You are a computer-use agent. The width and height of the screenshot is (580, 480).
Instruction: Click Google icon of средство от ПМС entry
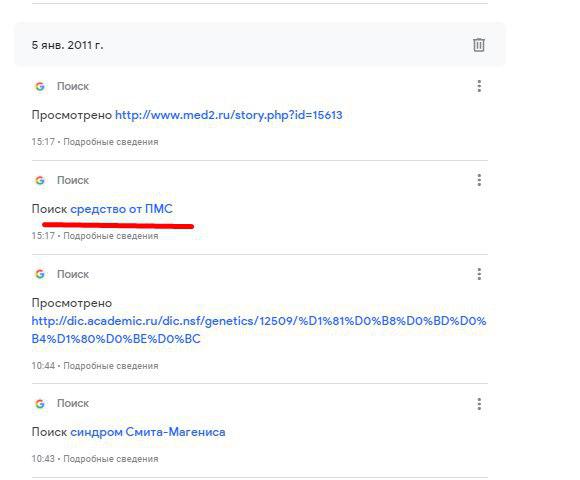[x=40, y=180]
